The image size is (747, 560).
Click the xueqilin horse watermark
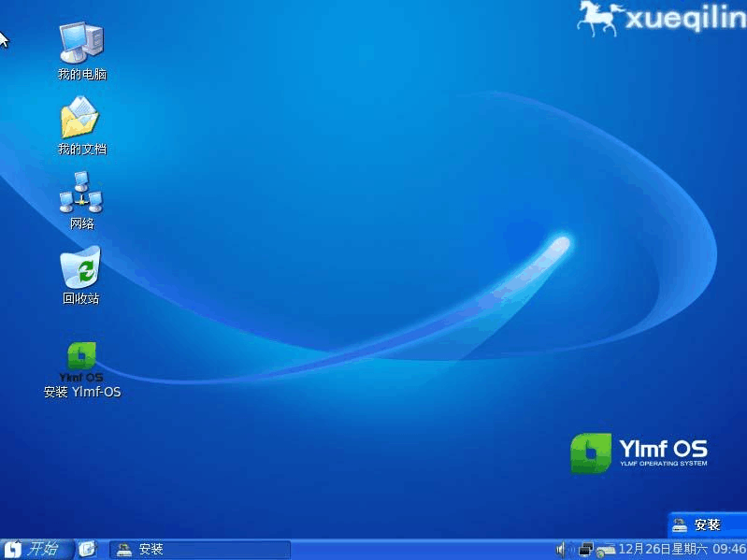coord(661,19)
